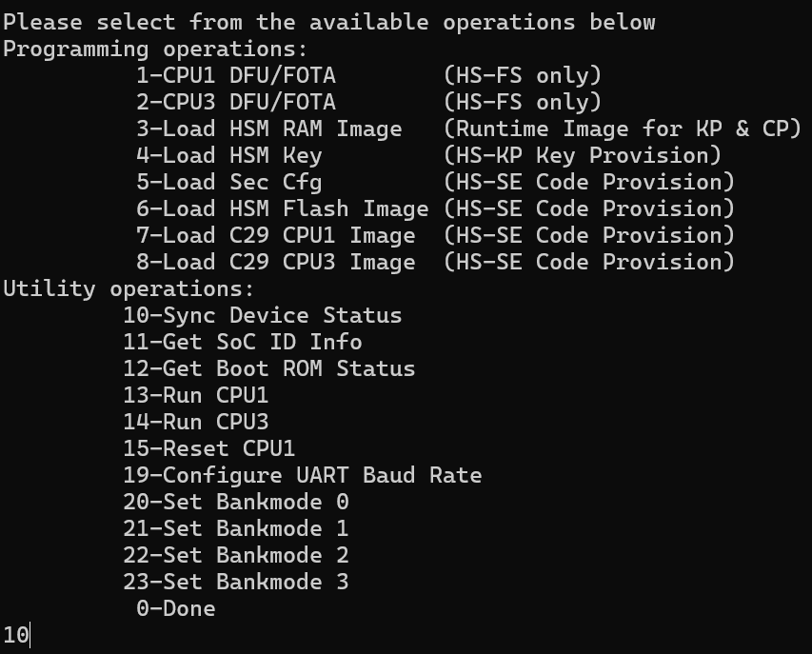Click the "8-Load C29 CPU3 Image" option
Viewport: 812px width, 654px height.
tap(275, 262)
